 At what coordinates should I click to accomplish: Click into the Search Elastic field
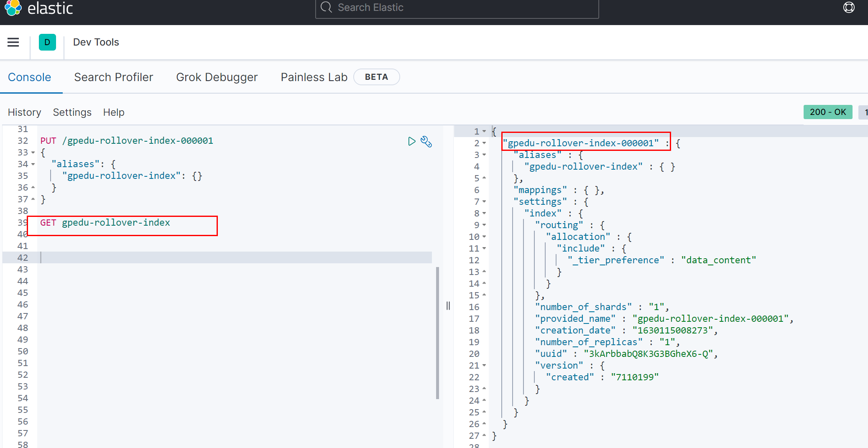[457, 8]
